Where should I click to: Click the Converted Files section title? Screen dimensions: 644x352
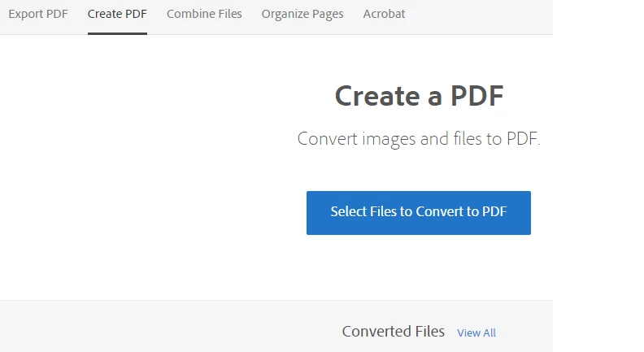pyautogui.click(x=393, y=332)
